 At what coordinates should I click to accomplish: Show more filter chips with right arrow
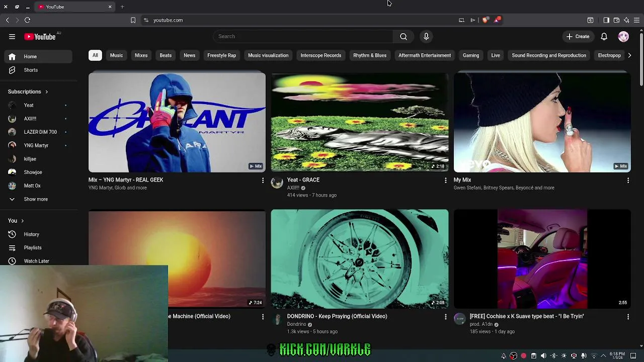tap(629, 55)
